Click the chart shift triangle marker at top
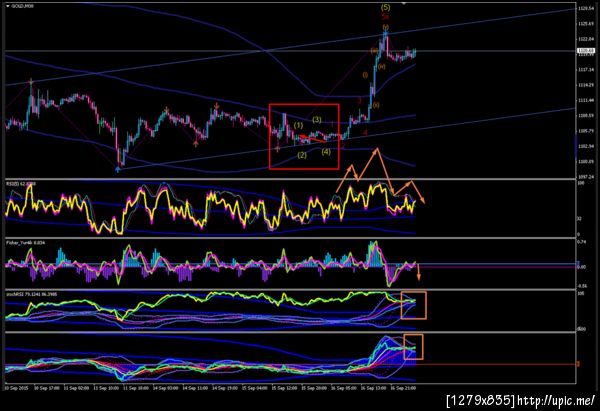 403,3
